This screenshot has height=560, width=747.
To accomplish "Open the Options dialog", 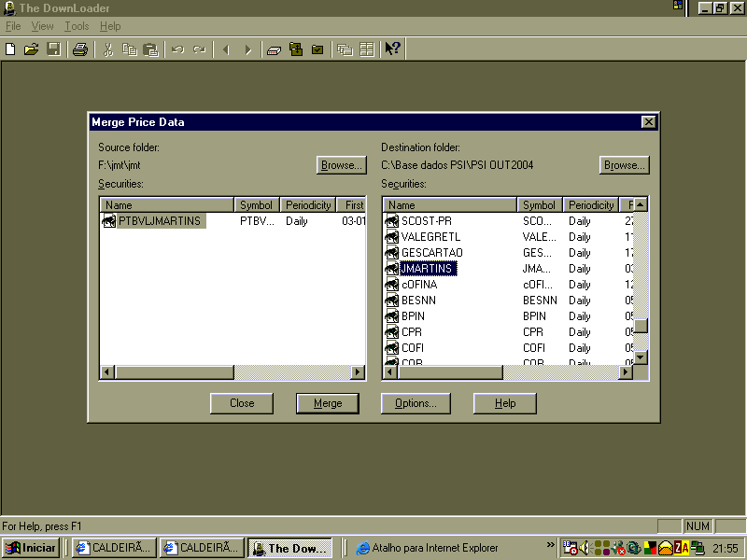I will click(x=416, y=403).
